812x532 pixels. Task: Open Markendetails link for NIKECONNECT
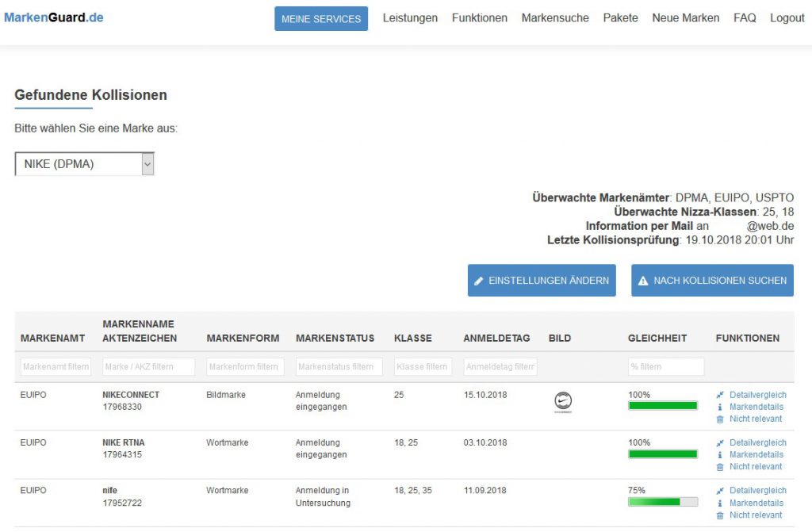756,408
